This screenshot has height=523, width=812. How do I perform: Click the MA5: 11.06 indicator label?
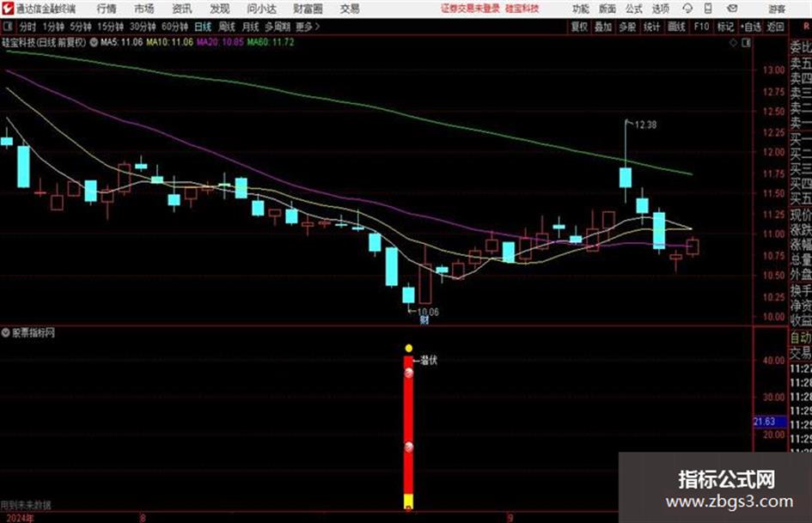[121, 42]
